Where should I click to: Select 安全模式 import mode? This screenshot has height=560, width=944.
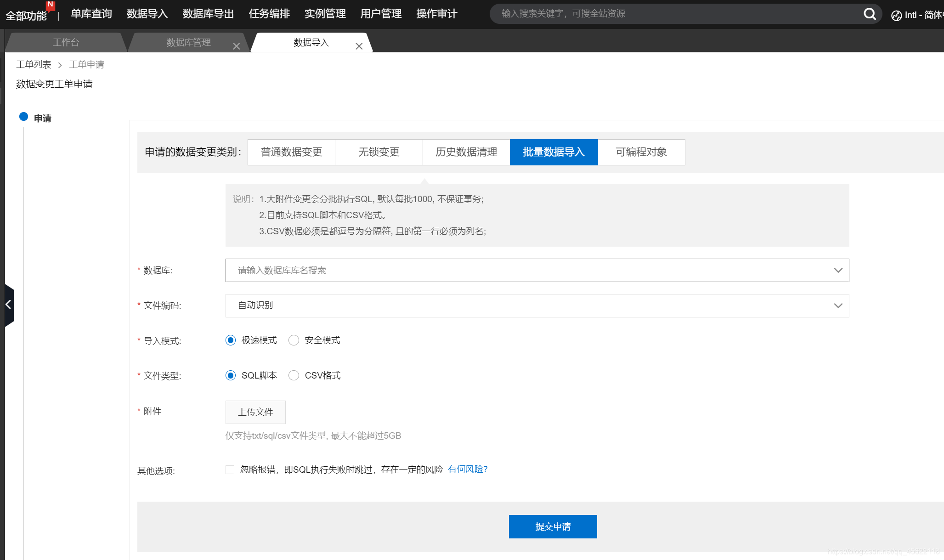coord(294,340)
